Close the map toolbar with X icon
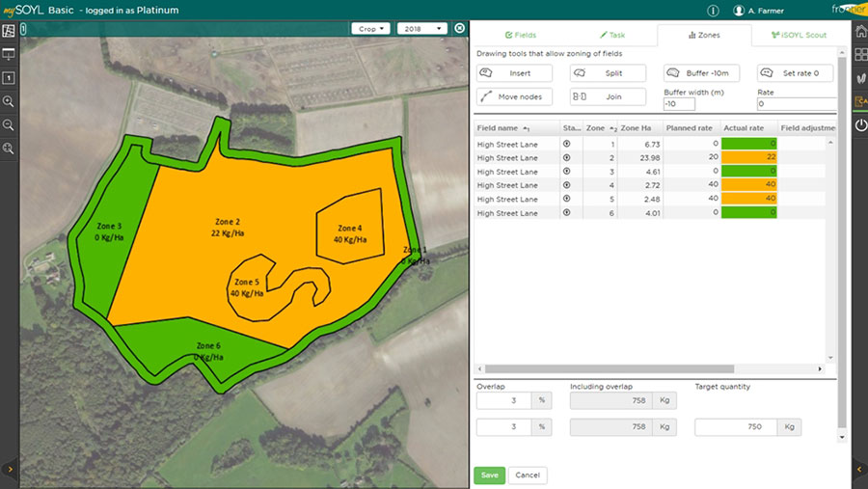The image size is (868, 489). pos(459,29)
